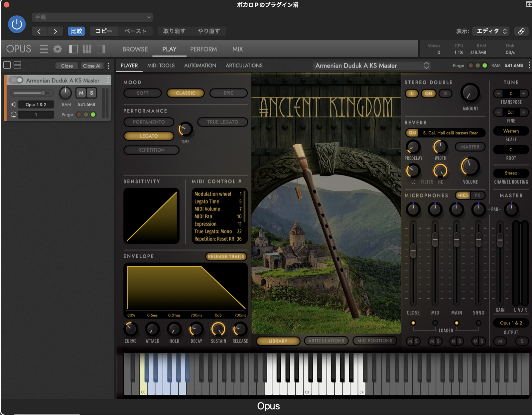
Task: Toggle Close mic loaded indicator
Action: (x=413, y=323)
